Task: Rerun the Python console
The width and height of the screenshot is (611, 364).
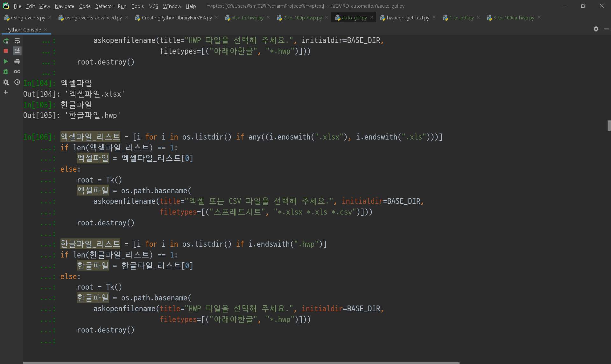Action: coord(6,41)
